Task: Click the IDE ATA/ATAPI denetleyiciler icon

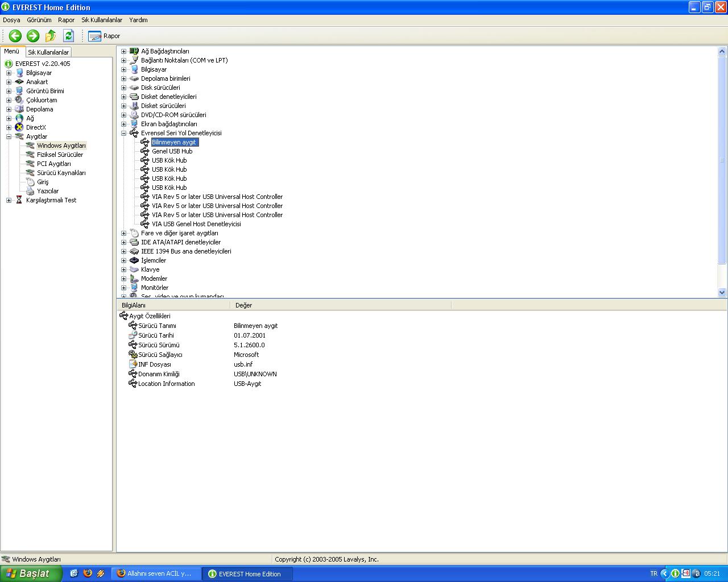Action: pos(134,242)
